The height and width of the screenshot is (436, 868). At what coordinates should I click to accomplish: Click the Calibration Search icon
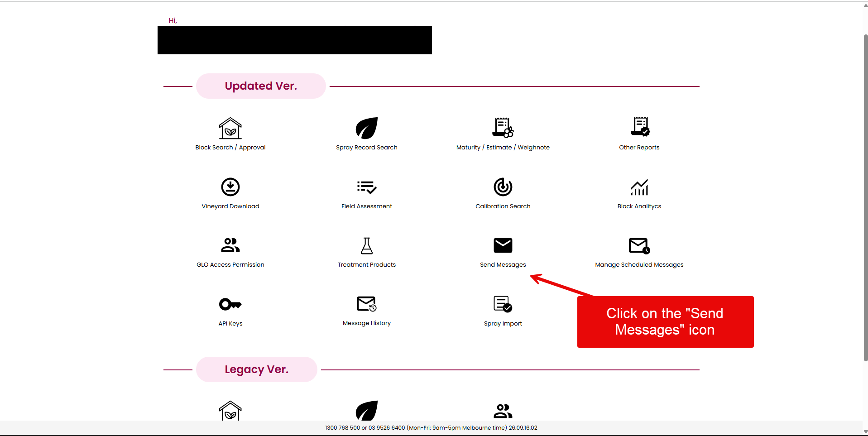point(503,187)
